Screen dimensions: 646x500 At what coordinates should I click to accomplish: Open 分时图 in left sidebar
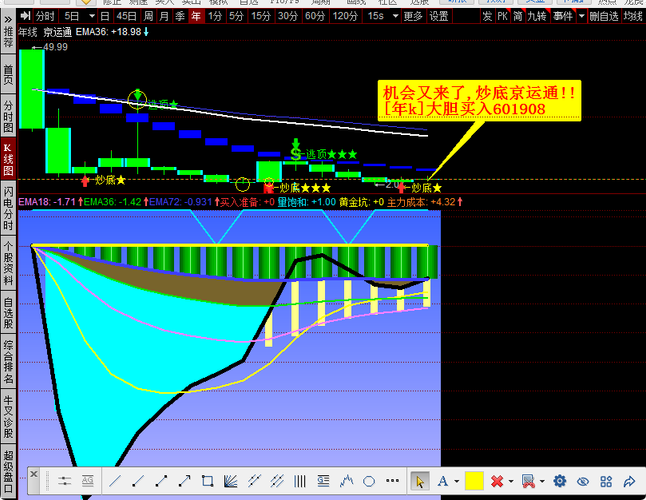(8, 117)
